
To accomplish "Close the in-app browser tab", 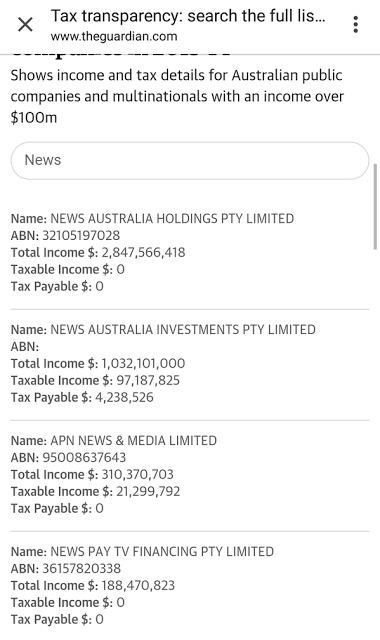I will [x=25, y=25].
